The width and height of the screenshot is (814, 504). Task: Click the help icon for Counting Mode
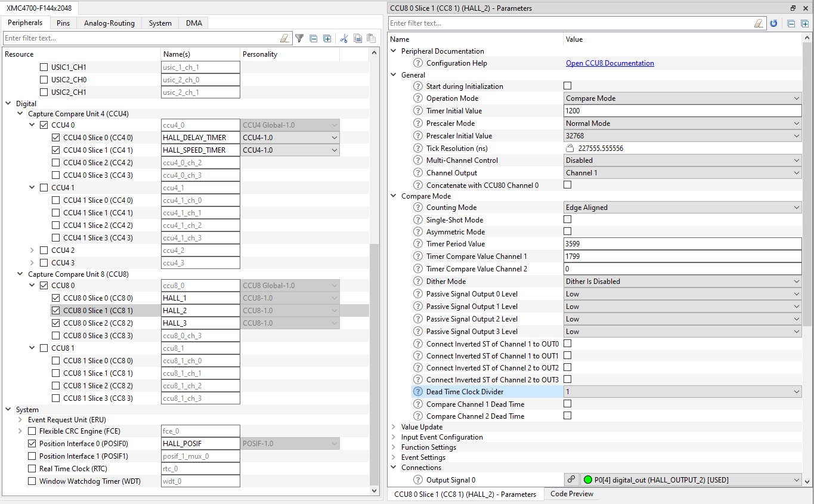[x=418, y=208]
